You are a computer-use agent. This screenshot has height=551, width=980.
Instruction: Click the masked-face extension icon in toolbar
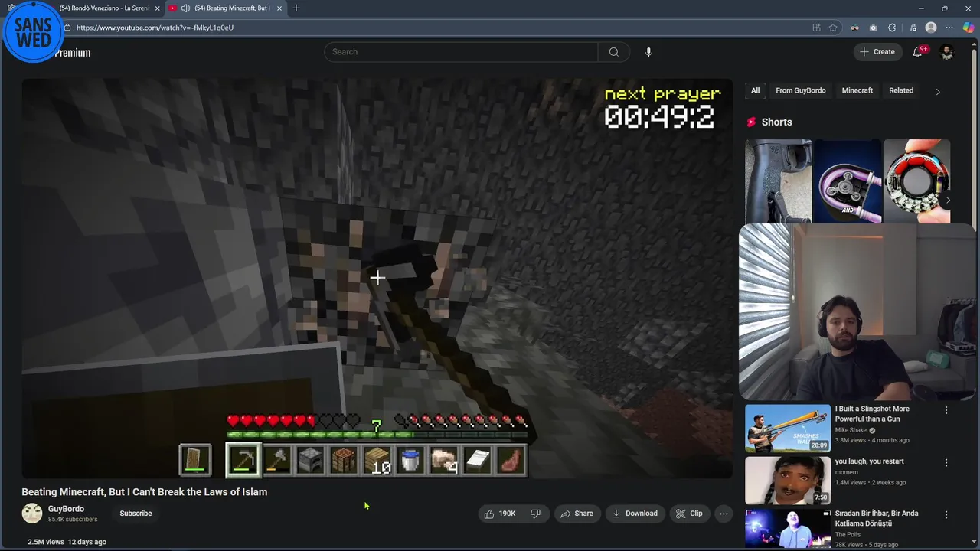854,28
